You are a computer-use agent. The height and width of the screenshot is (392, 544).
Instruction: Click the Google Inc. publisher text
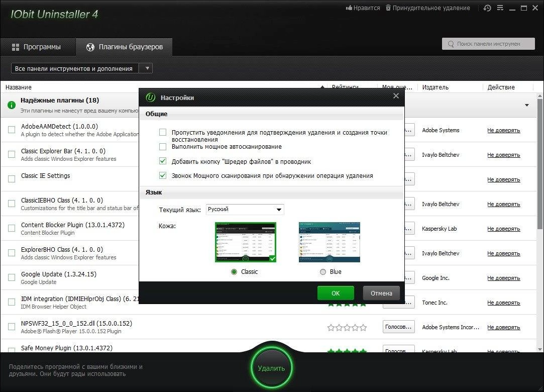tap(436, 278)
